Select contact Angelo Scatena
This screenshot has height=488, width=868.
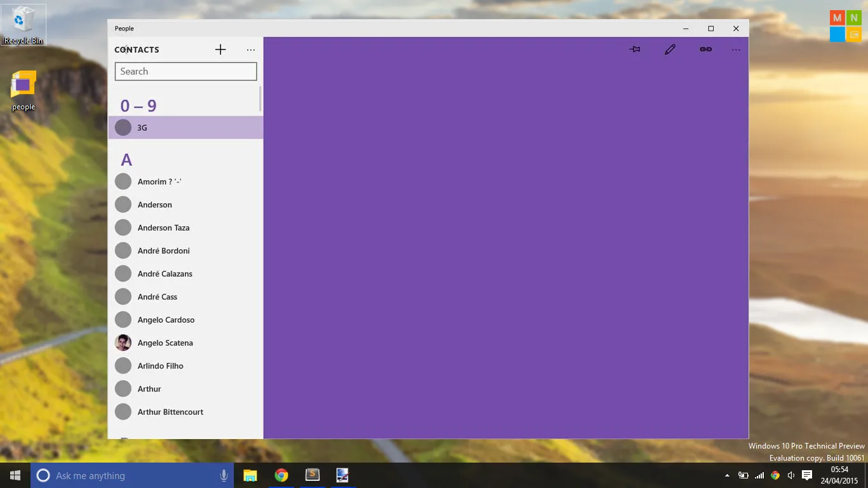click(x=186, y=342)
